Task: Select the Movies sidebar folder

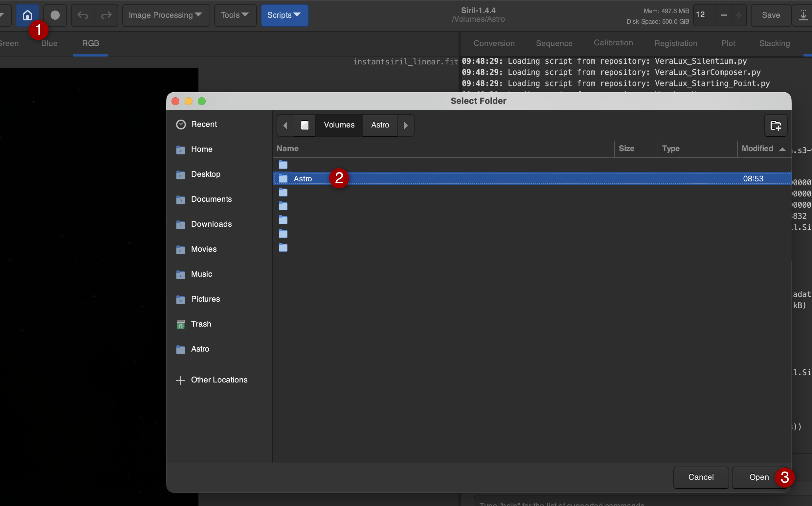Action: pos(219,249)
